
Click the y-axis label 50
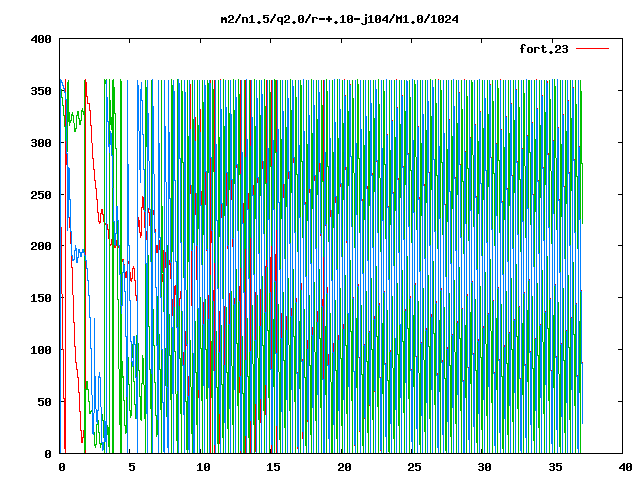[x=44, y=402]
